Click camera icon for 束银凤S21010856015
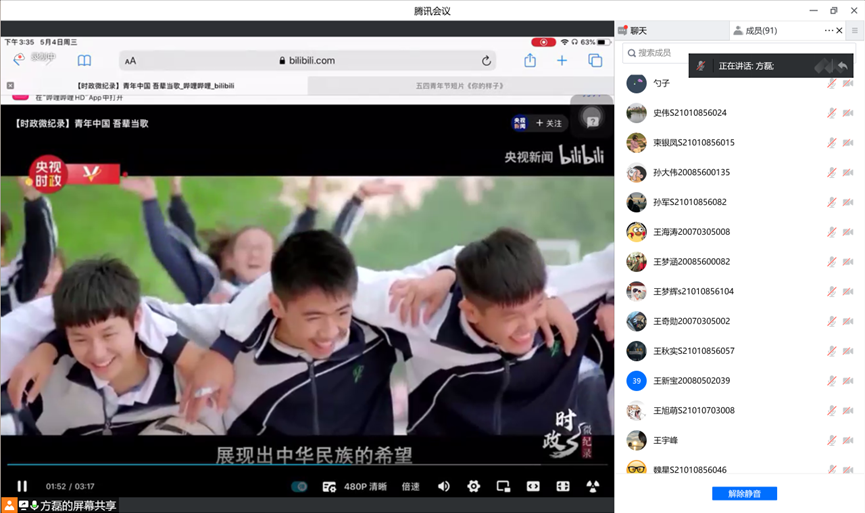Viewport: 865px width, 513px height. pos(848,142)
